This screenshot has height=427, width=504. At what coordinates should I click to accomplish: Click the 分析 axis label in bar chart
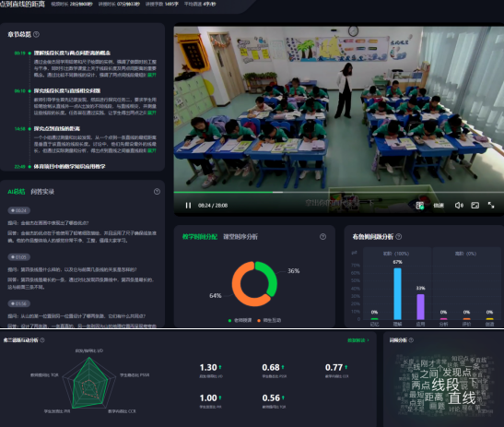pos(443,324)
